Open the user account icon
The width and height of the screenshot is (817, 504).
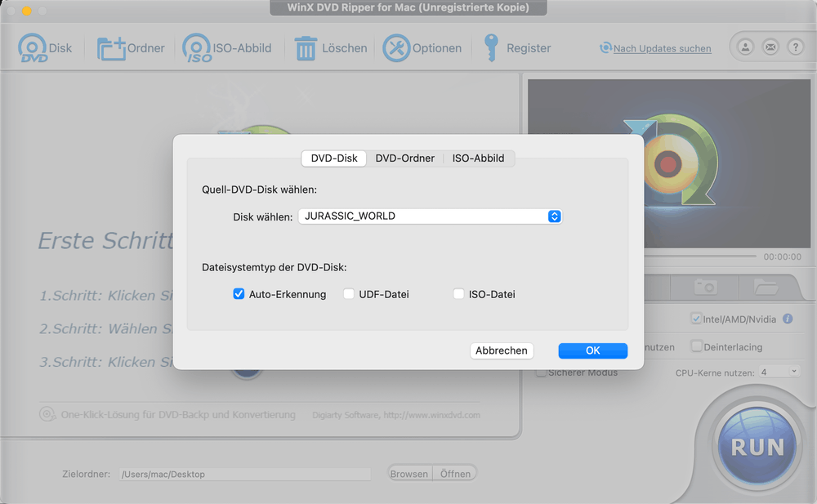[745, 47]
